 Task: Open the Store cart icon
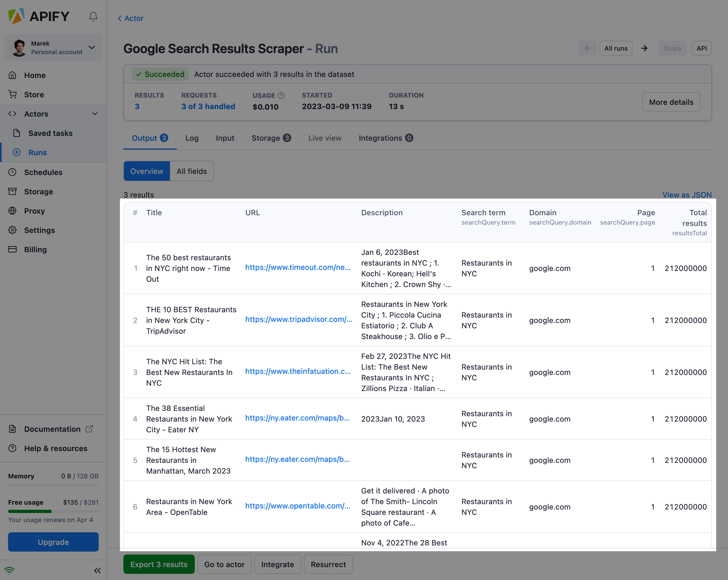click(x=13, y=94)
